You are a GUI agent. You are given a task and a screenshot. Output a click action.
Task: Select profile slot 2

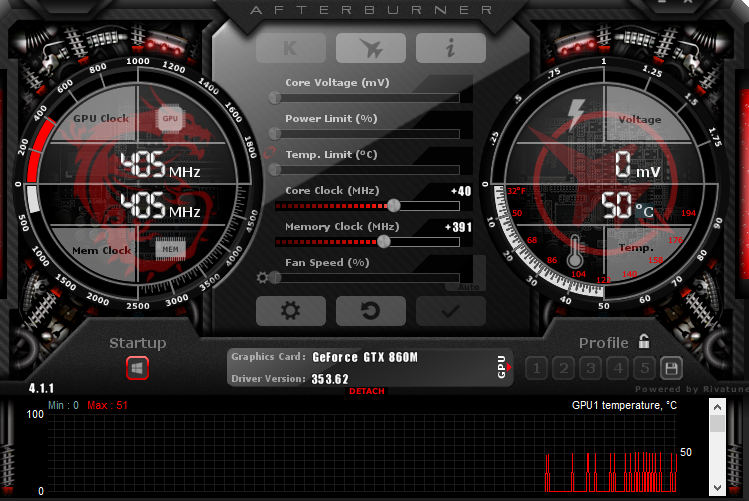pos(564,368)
